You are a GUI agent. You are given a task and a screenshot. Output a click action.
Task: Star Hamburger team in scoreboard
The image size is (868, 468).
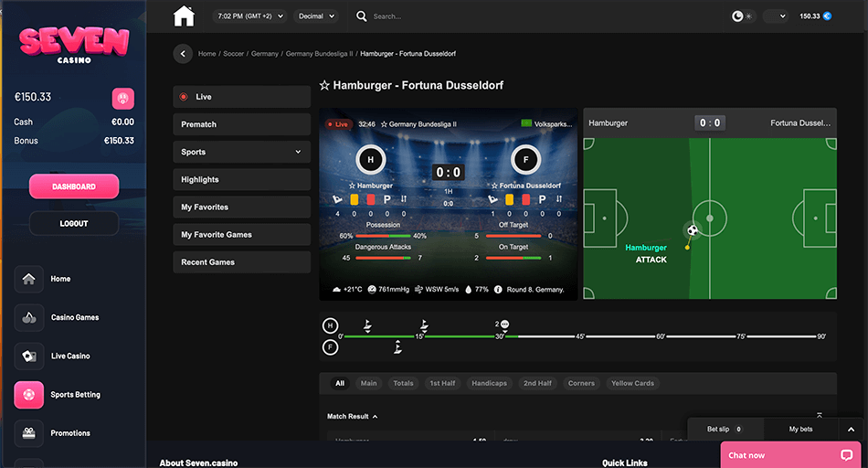click(352, 186)
